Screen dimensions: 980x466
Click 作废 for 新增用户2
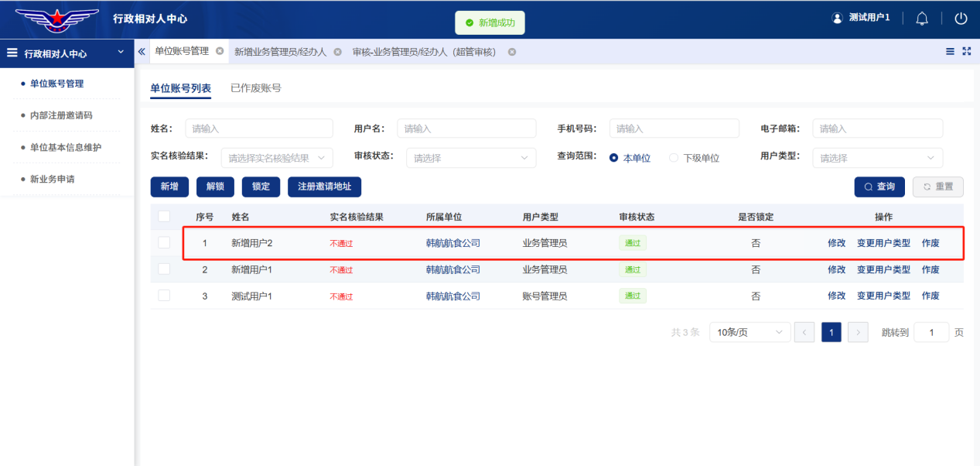[x=930, y=243]
